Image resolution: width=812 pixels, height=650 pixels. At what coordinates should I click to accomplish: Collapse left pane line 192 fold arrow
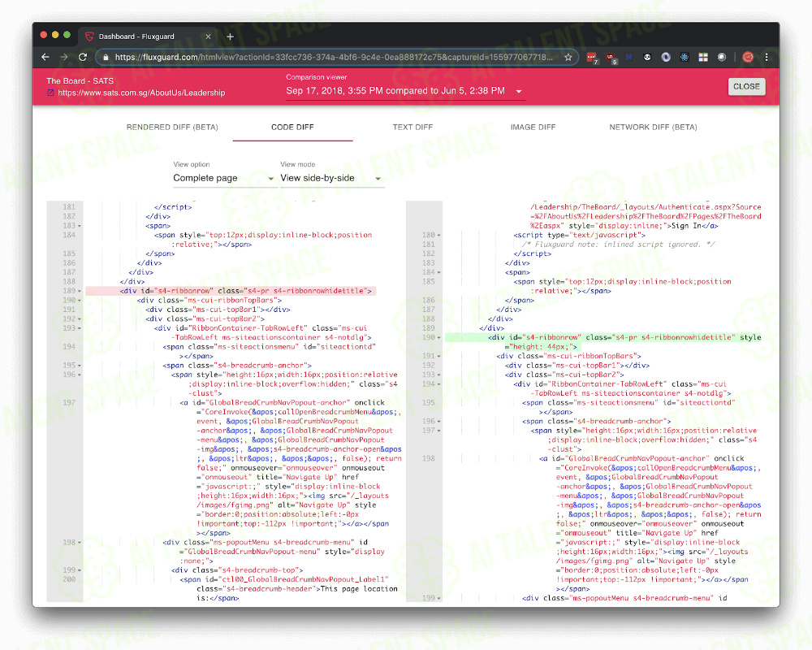pos(80,319)
